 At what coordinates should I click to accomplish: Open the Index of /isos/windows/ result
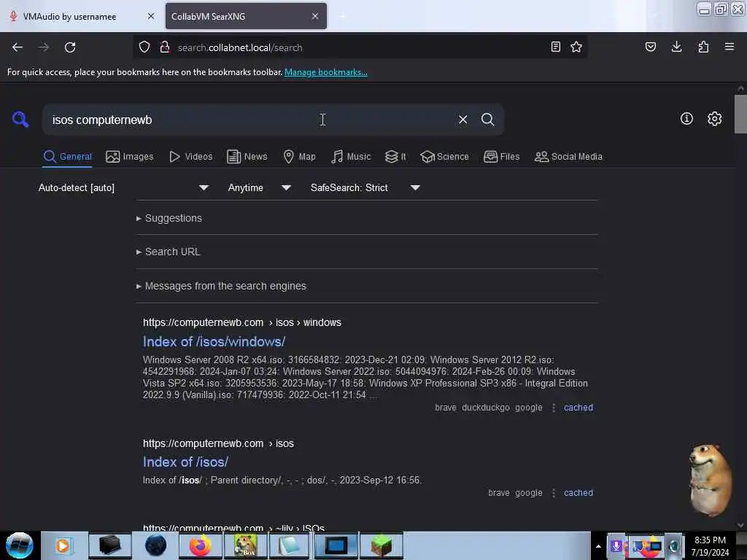(x=214, y=342)
